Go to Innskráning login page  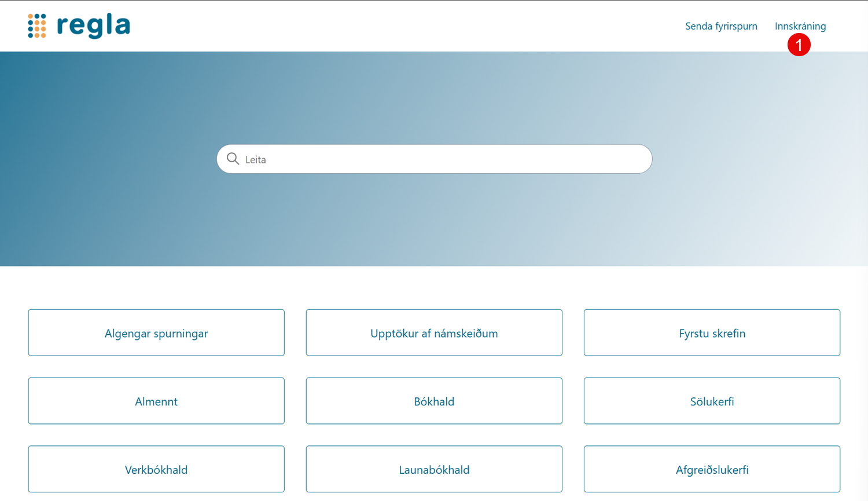point(800,26)
